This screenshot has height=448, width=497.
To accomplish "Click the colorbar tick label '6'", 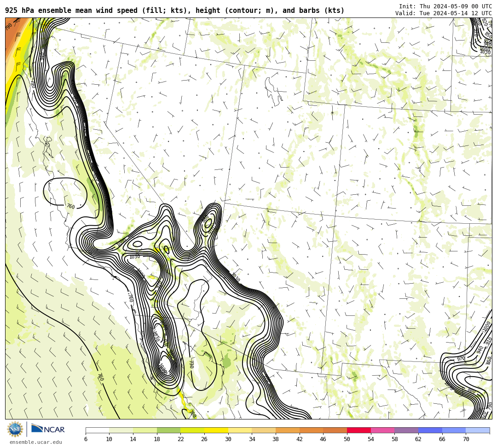I will (86, 439).
